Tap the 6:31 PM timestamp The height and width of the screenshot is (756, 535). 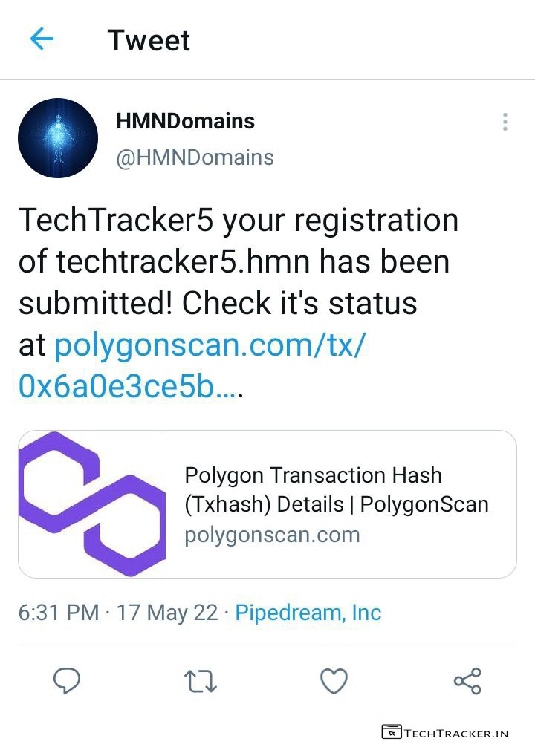pos(58,613)
